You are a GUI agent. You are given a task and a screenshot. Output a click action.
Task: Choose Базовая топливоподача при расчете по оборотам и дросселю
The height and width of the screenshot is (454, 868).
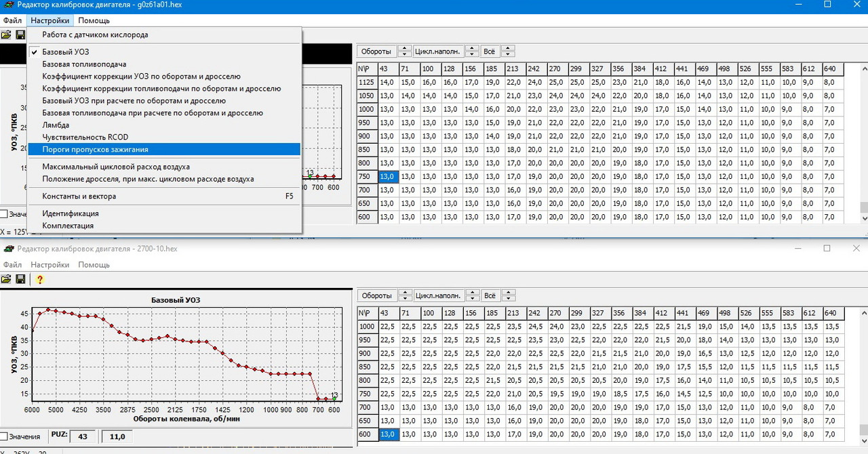click(x=164, y=112)
